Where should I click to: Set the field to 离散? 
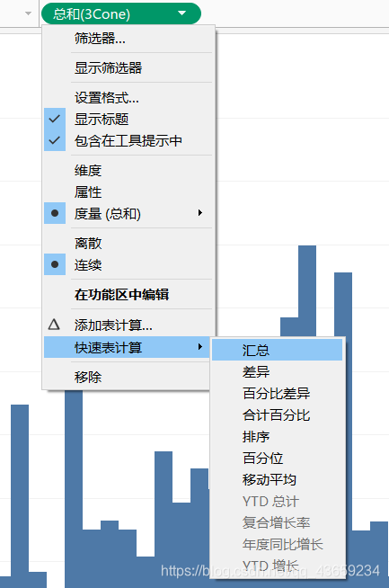tap(128, 243)
